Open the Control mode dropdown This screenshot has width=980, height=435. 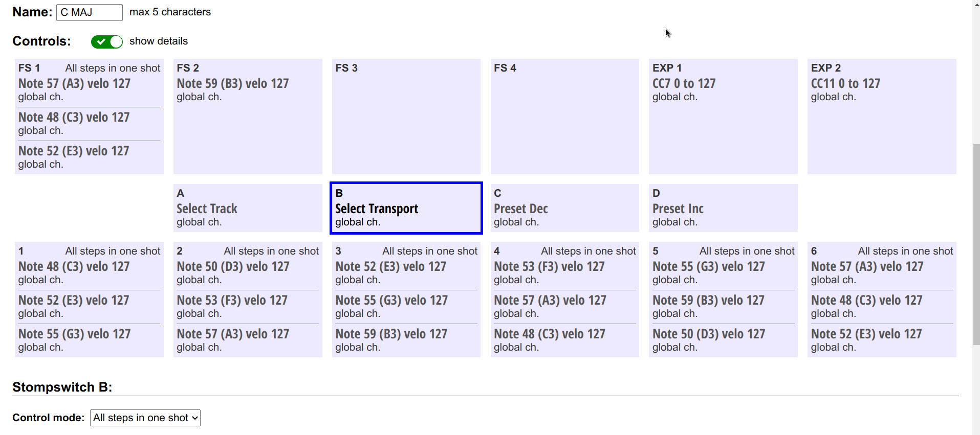[145, 418]
